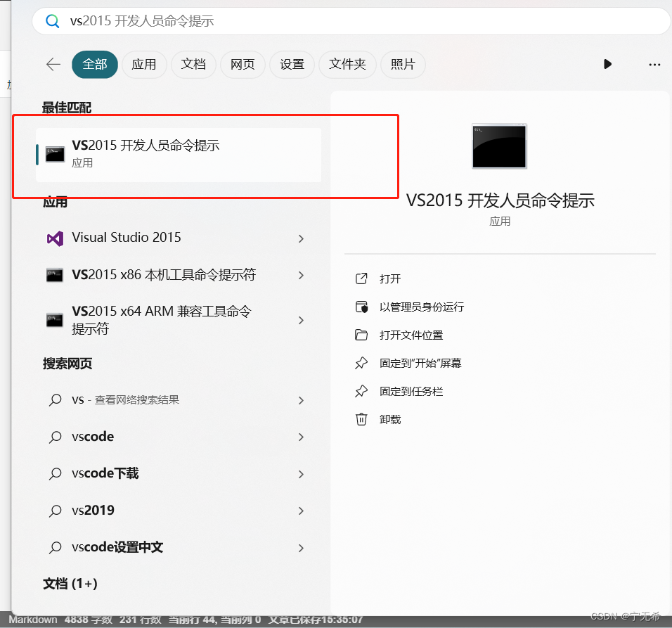Click the command prompt icon of best match
The image size is (672, 628).
[56, 154]
